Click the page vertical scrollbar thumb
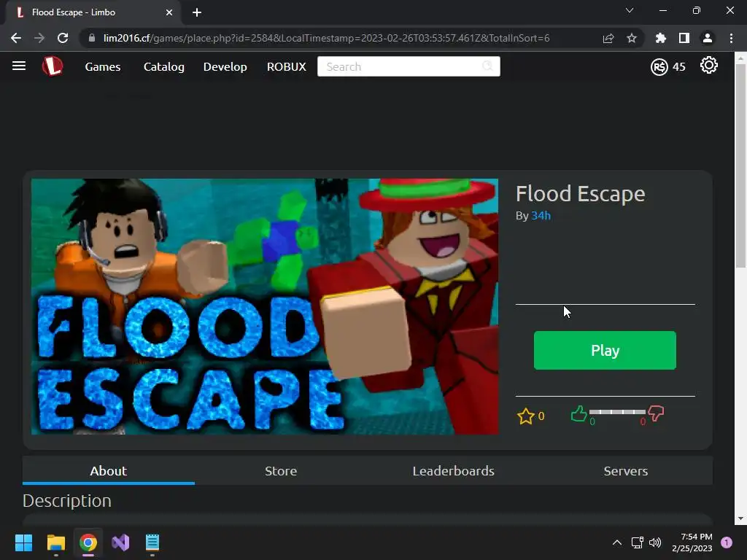This screenshot has height=560, width=747. [740, 166]
